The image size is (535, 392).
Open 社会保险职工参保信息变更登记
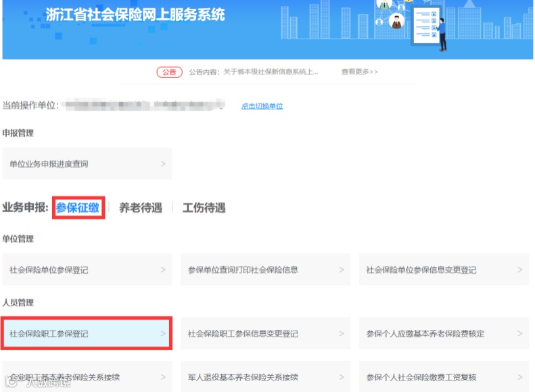click(x=265, y=333)
